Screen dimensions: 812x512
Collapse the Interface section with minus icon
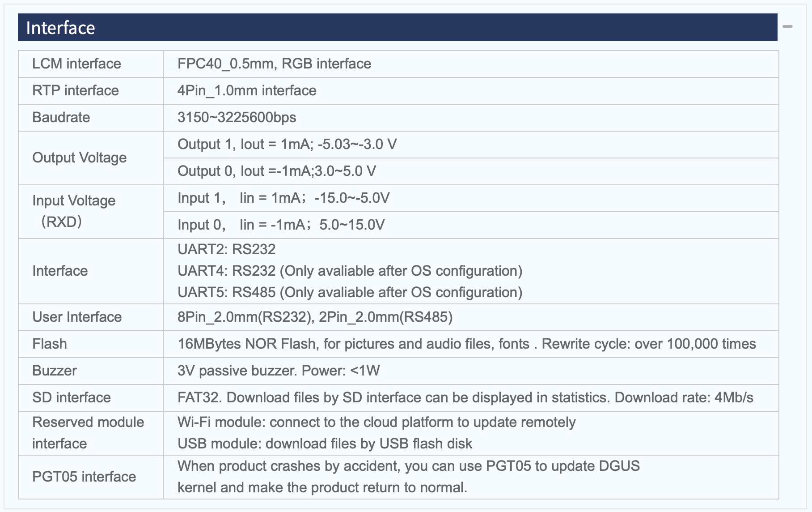pyautogui.click(x=788, y=27)
